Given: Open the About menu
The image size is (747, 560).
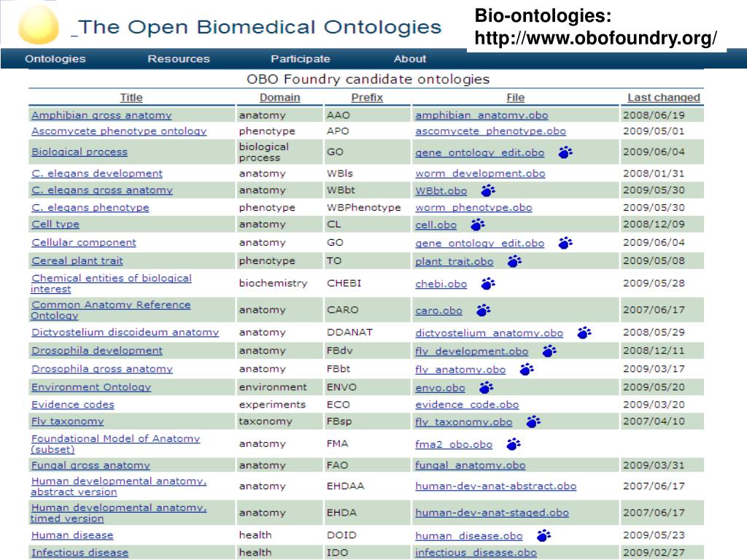Looking at the screenshot, I should [x=410, y=58].
